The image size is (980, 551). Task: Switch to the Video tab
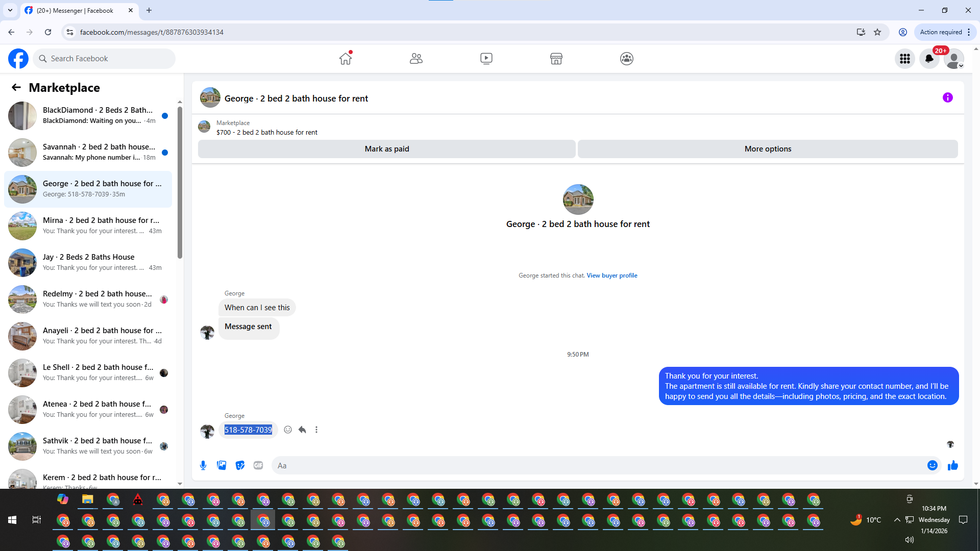[x=486, y=59]
